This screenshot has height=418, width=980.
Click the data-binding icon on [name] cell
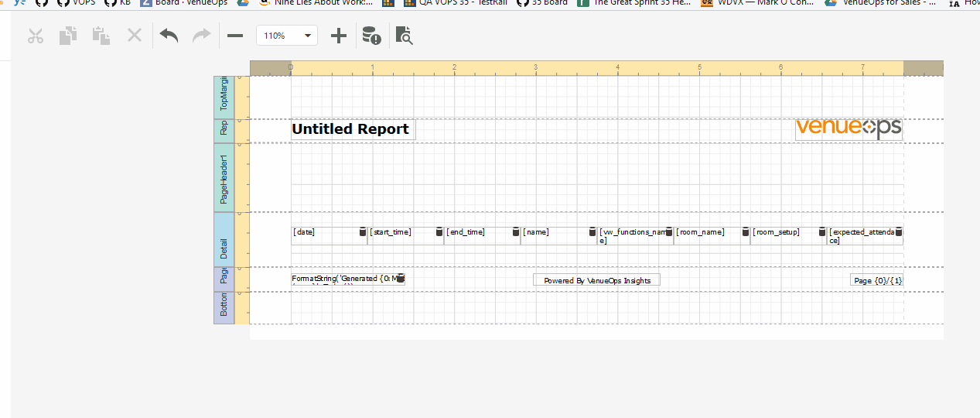tap(592, 231)
